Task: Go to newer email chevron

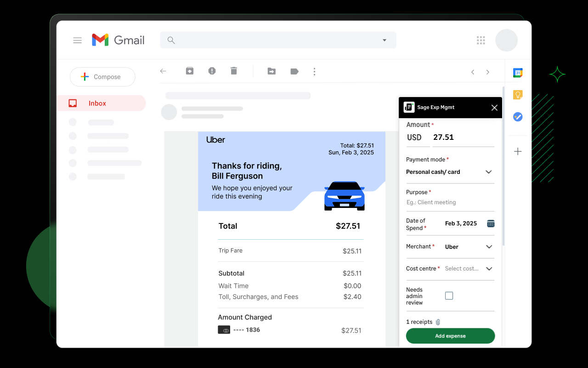Action: (473, 72)
